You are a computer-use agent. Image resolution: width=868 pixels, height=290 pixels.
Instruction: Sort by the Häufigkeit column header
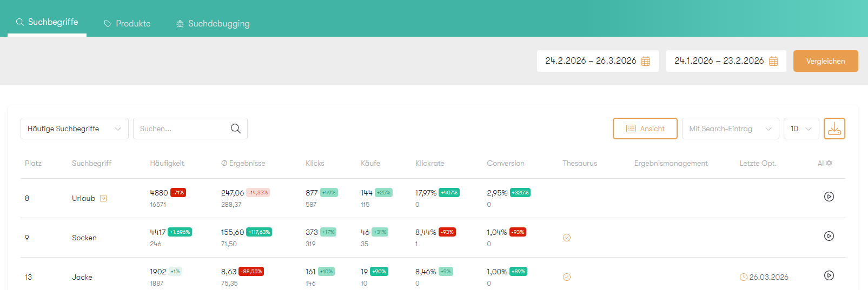coord(167,163)
